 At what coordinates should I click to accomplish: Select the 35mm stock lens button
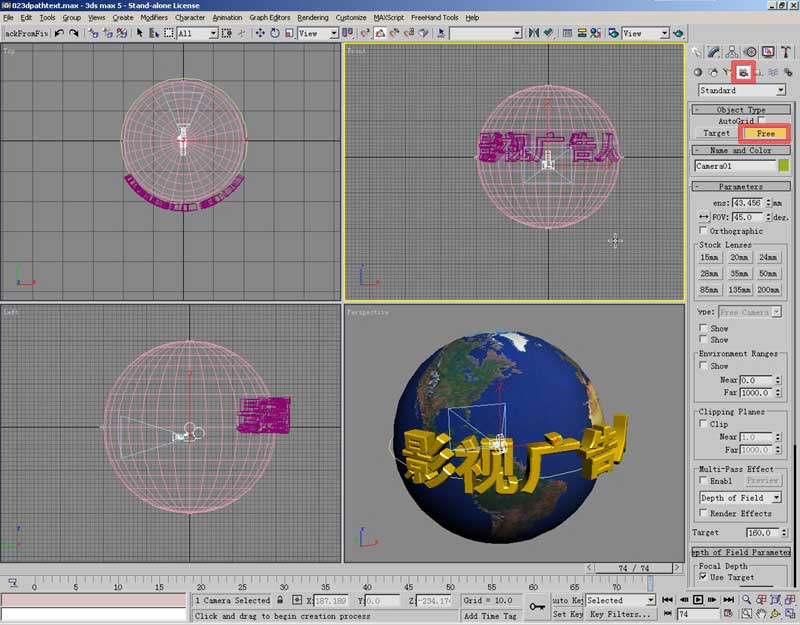[739, 273]
